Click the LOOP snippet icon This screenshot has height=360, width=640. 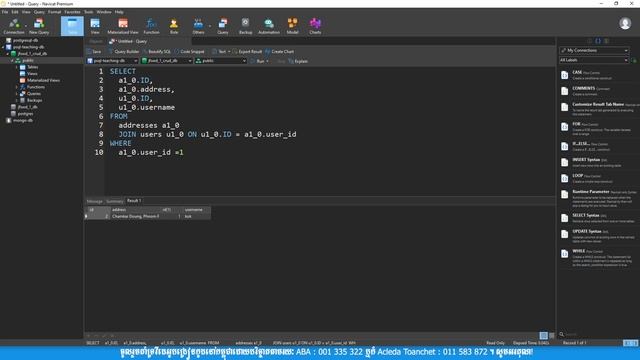pos(564,178)
